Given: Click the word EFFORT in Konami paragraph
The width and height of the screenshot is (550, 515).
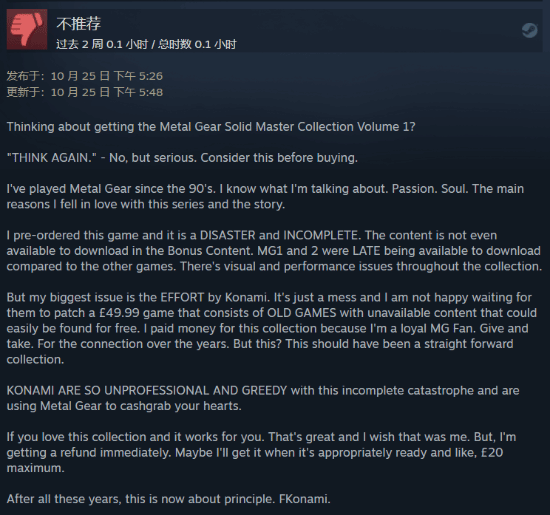Looking at the screenshot, I should pos(182,297).
